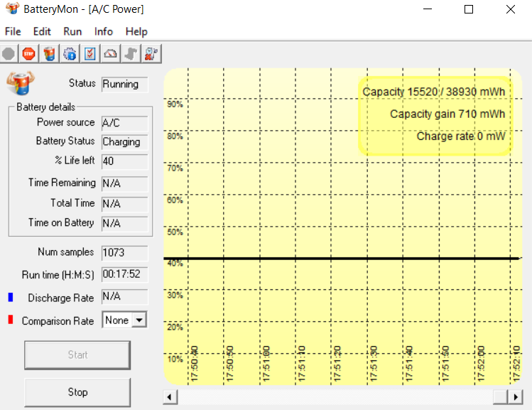The image size is (532, 410).
Task: Click the red STOP sign toolbar icon
Action: 29,53
